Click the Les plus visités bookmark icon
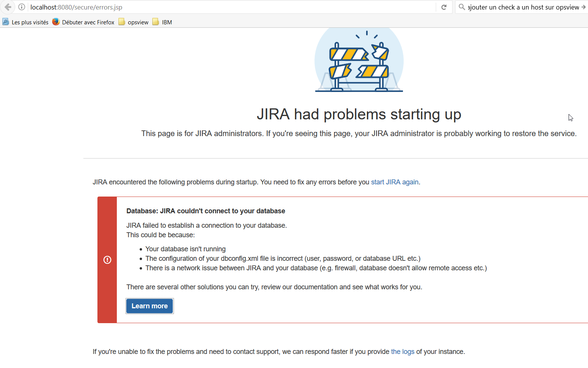Image resolution: width=588 pixels, height=368 pixels. tap(6, 22)
